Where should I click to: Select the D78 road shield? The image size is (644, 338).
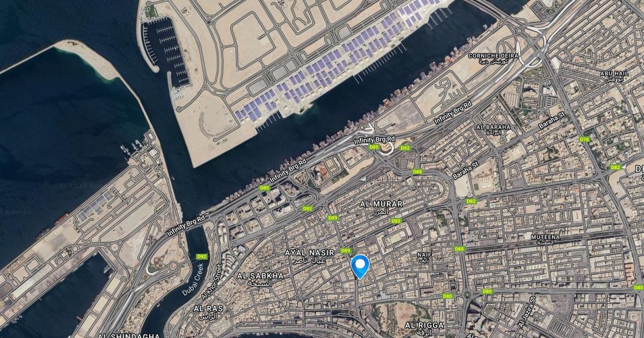(584, 139)
